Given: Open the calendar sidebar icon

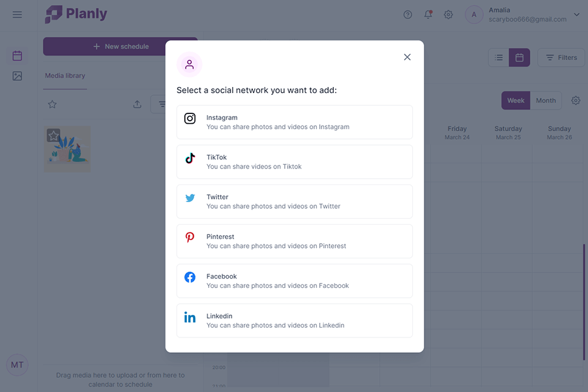Looking at the screenshot, I should tap(17, 56).
